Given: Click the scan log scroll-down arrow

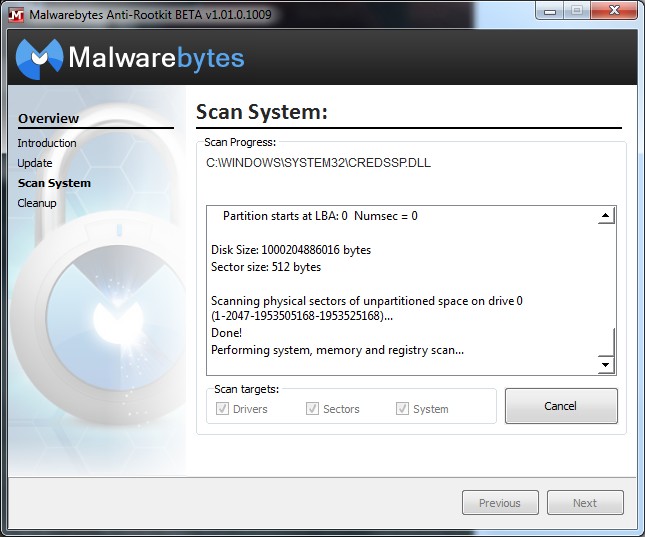Looking at the screenshot, I should click(606, 365).
